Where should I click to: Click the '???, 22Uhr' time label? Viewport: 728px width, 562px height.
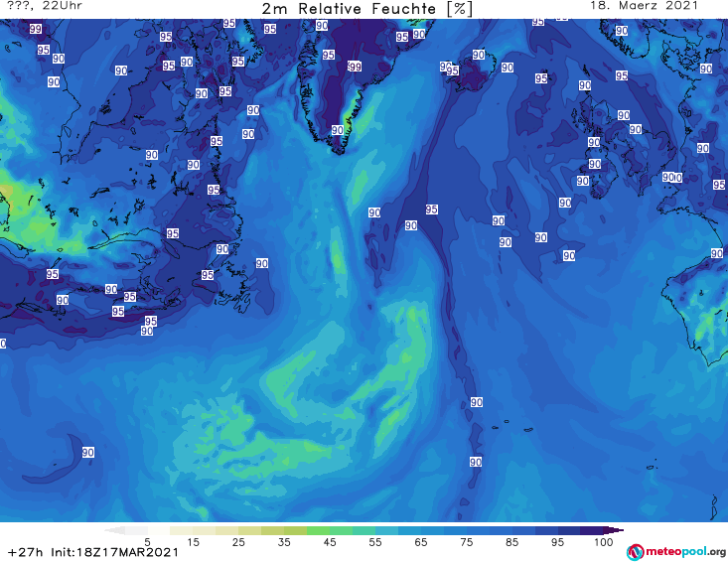coord(45,6)
